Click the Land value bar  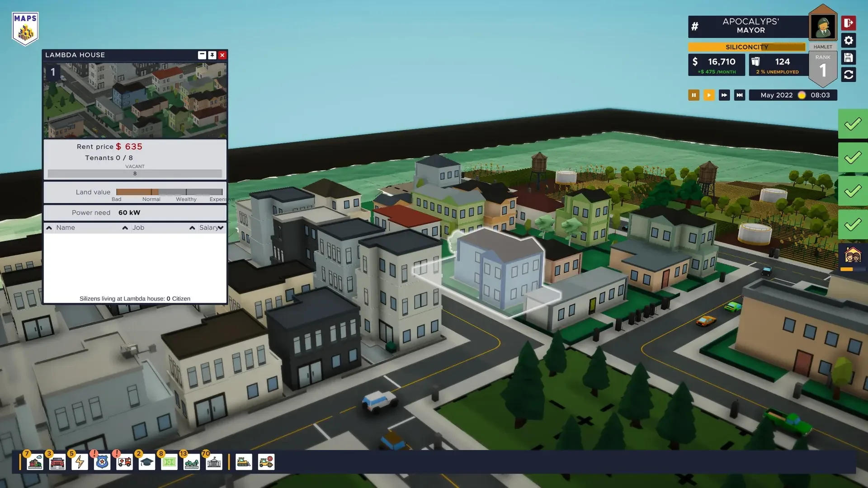pyautogui.click(x=169, y=192)
